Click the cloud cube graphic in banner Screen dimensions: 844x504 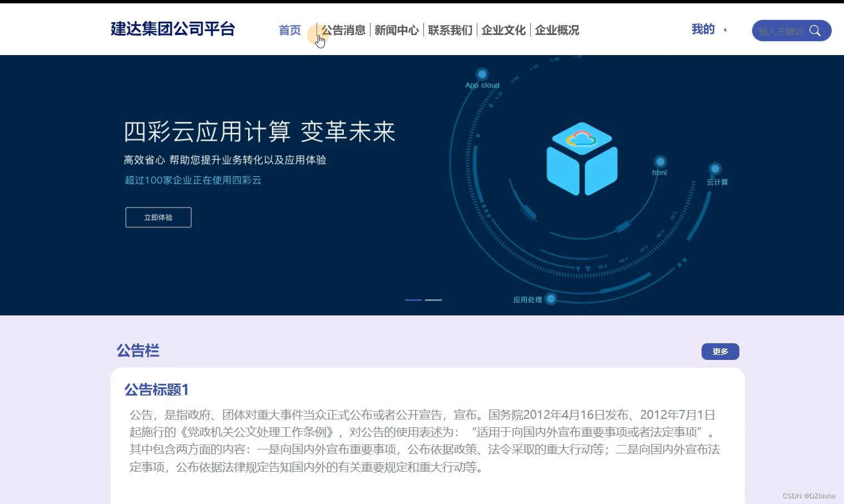click(x=582, y=159)
